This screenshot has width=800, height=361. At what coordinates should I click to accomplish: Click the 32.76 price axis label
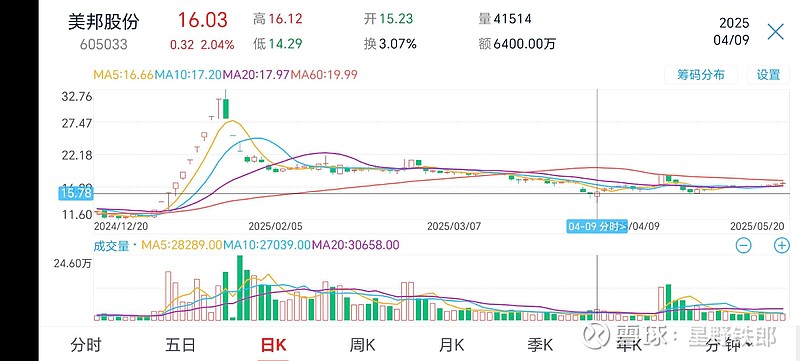pyautogui.click(x=76, y=96)
